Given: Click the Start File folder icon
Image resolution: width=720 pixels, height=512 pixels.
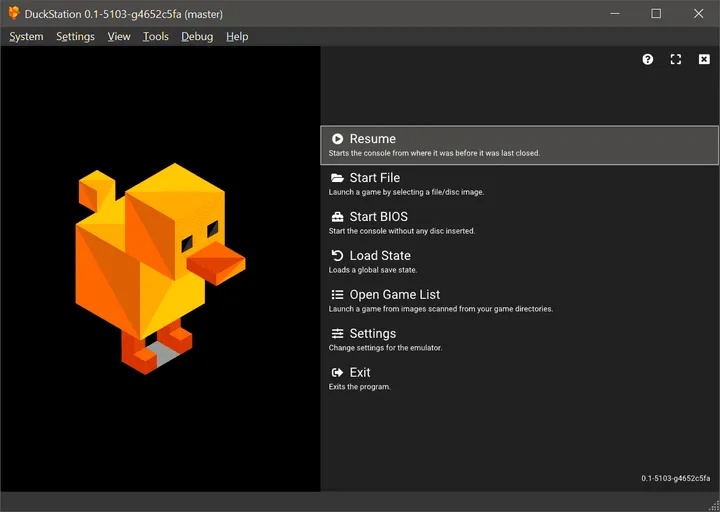Looking at the screenshot, I should (338, 178).
